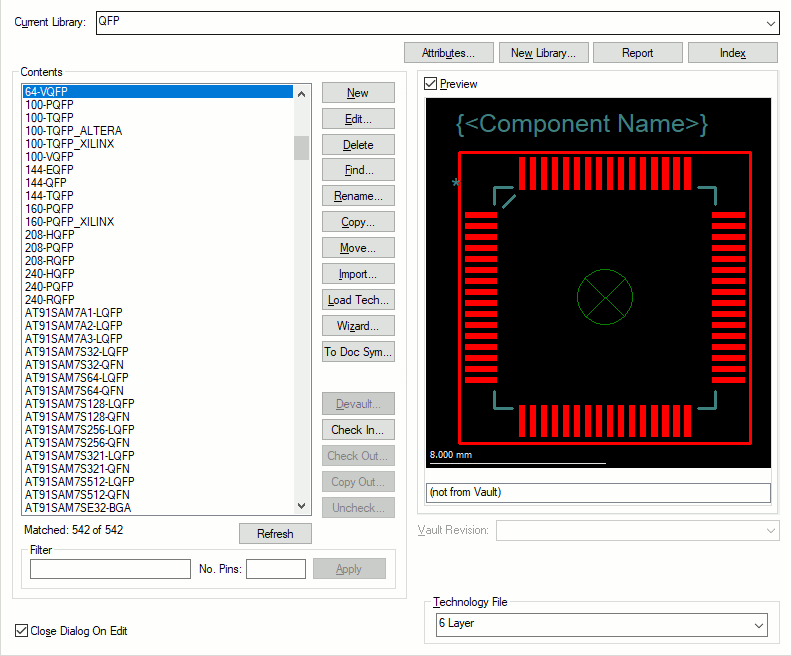Click the Refresh button
Viewport: 792px width, 656px height.
pyautogui.click(x=275, y=534)
